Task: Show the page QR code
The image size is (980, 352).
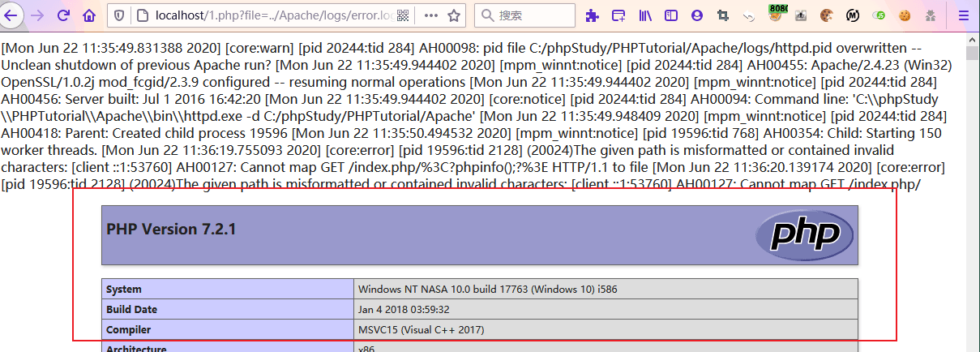Action: (x=403, y=15)
